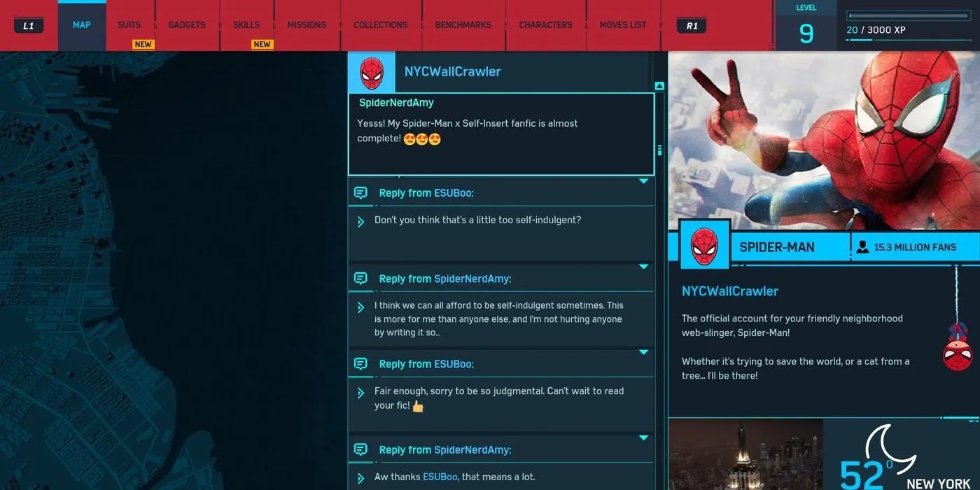The width and height of the screenshot is (980, 490).
Task: Click the Spider-Man avatar beside NYCWallCrawler feed title
Action: point(372,72)
